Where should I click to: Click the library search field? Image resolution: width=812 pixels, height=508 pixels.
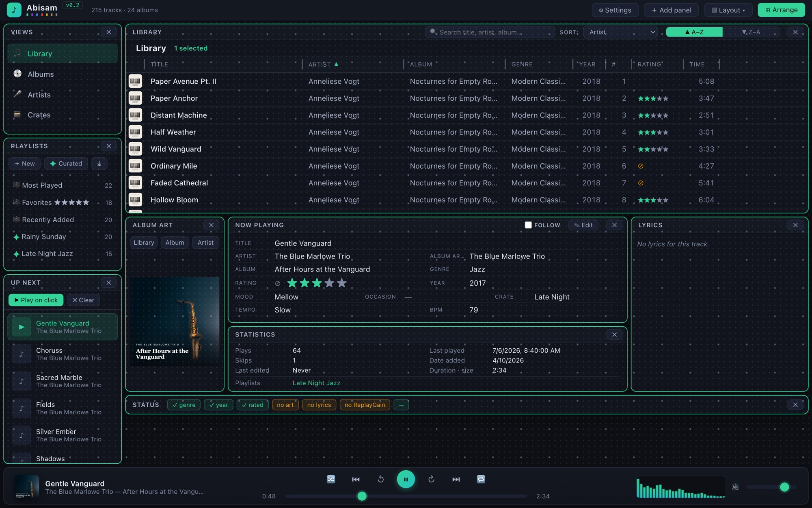tap(490, 32)
